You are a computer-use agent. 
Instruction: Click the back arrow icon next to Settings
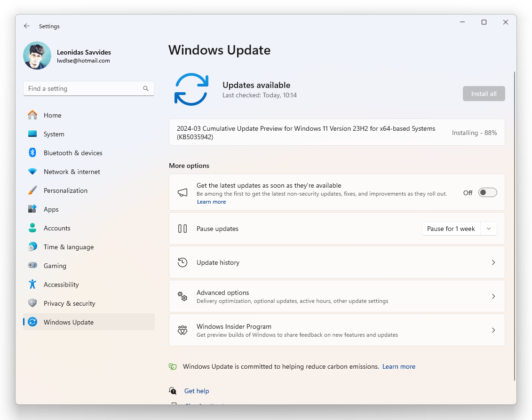(27, 26)
